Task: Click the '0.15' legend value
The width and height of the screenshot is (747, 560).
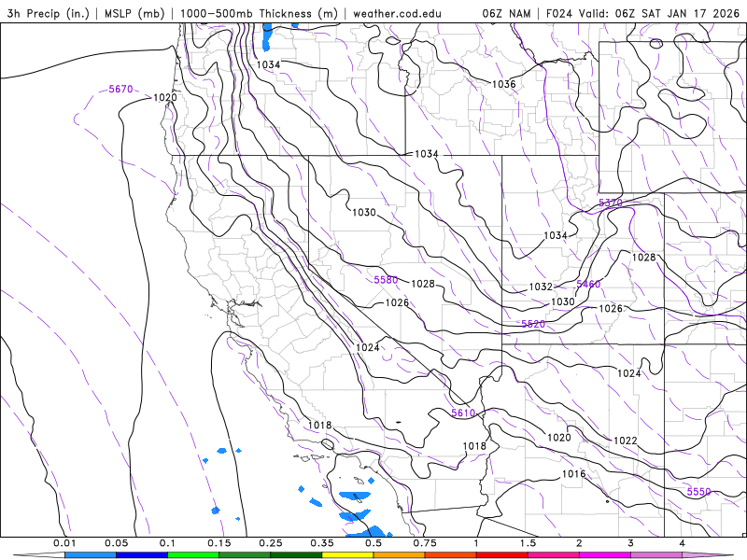Action: (219, 543)
